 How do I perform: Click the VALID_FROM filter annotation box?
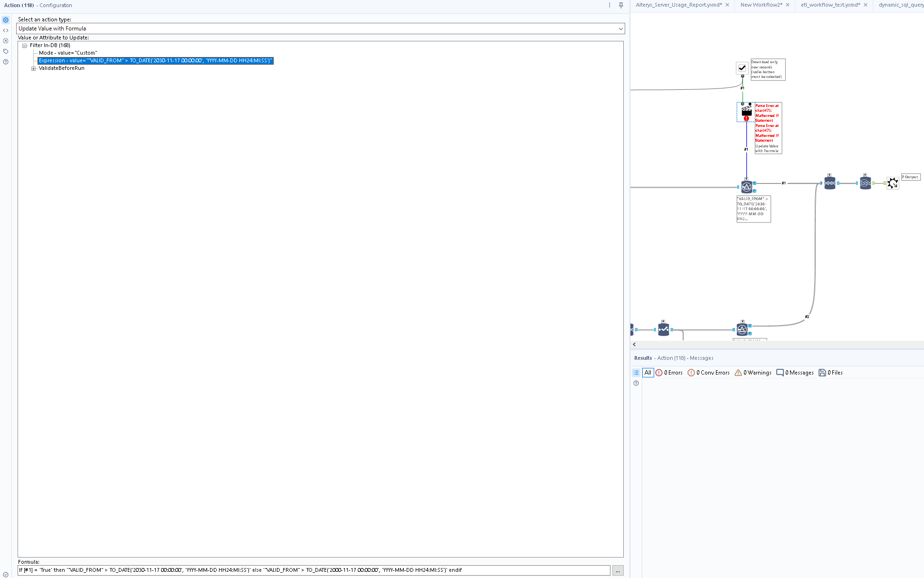coord(753,209)
